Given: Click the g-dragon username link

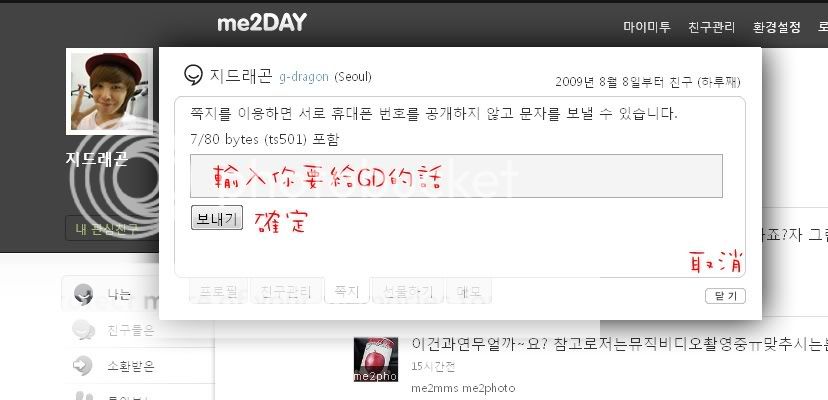Looking at the screenshot, I should pos(304,77).
